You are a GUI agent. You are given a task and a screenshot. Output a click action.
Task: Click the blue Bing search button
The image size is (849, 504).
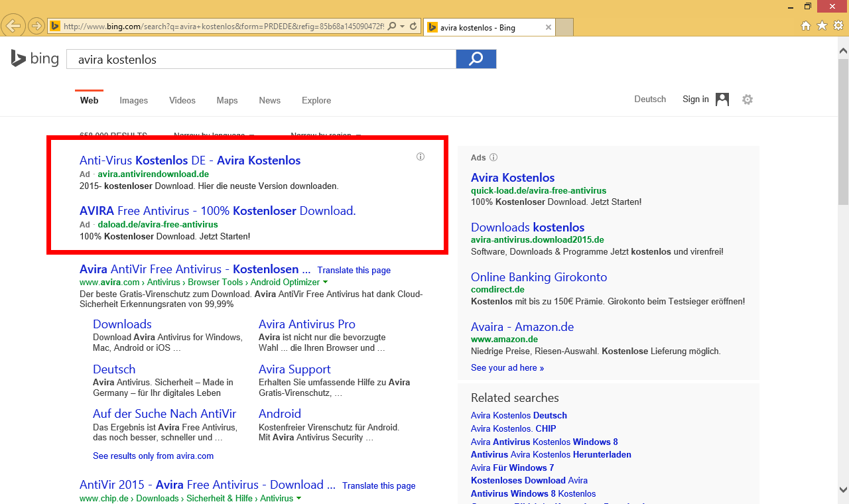(x=476, y=59)
